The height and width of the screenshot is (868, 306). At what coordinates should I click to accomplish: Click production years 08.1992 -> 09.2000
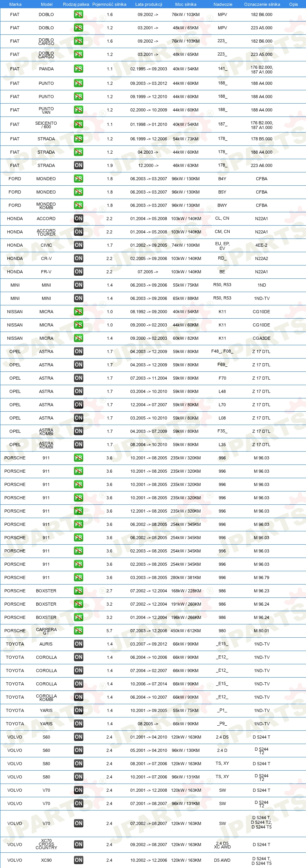pyautogui.click(x=149, y=312)
